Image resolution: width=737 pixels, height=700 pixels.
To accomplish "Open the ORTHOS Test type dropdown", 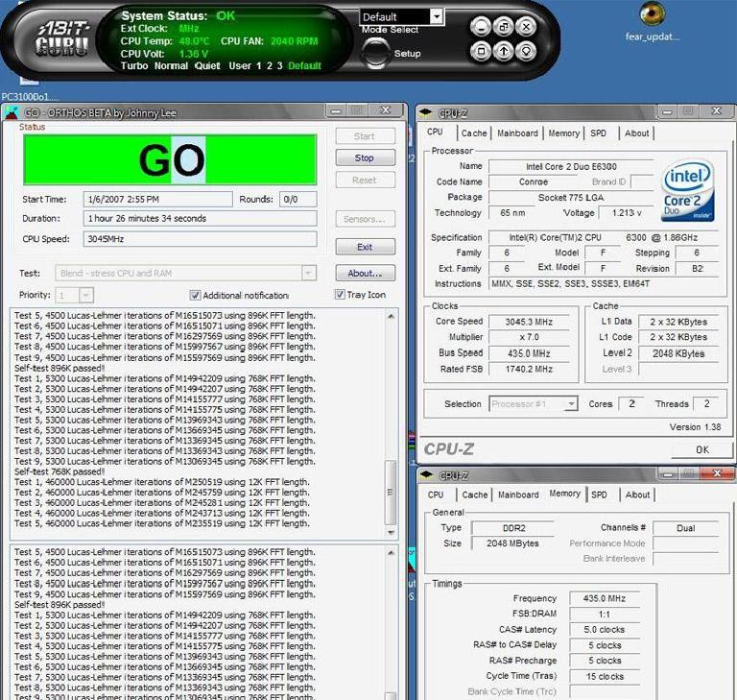I will (x=309, y=273).
